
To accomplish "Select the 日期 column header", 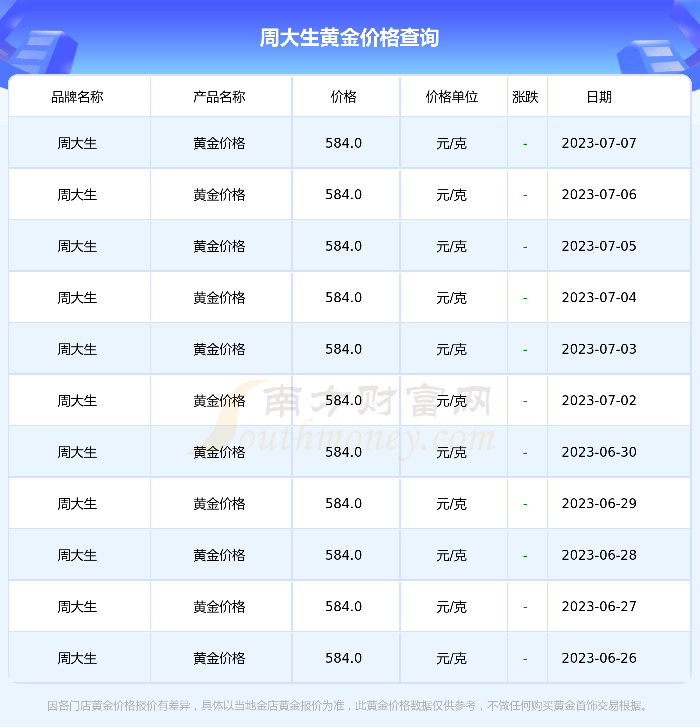I will (x=599, y=97).
